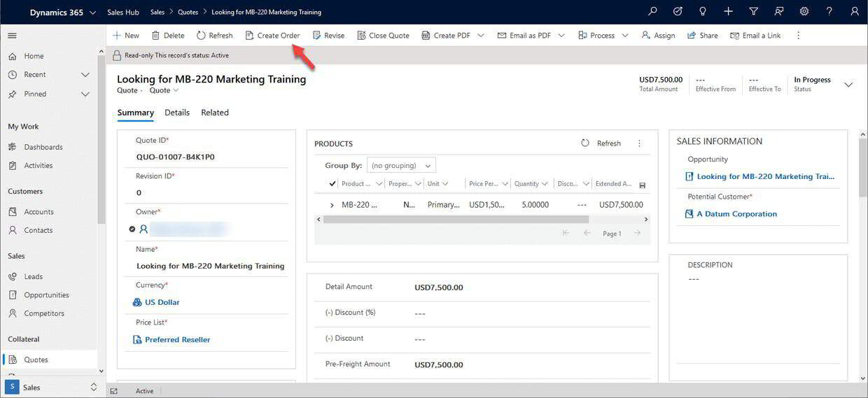Viewport: 868px width, 398px height.
Task: Expand the Dynamics 365 app switcher chevron
Action: coord(93,13)
